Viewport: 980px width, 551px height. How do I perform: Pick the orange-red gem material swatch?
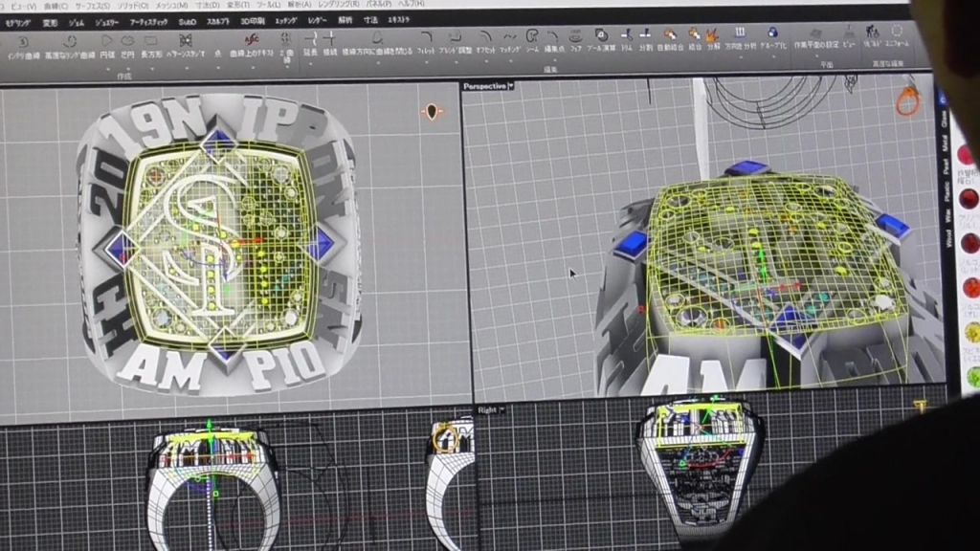tap(971, 288)
